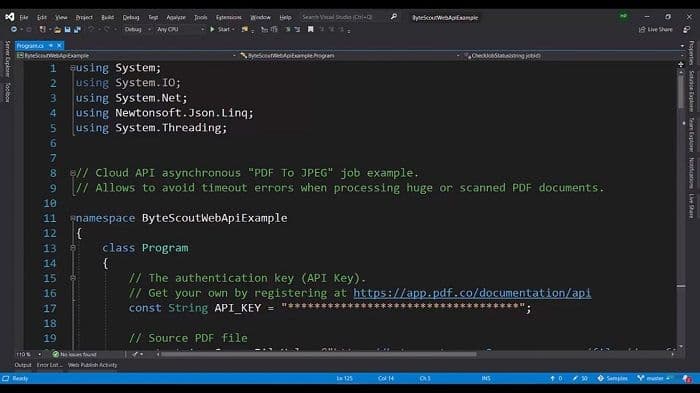700x393 pixels.
Task: Click the Redo toolbar icon
Action: (x=107, y=29)
